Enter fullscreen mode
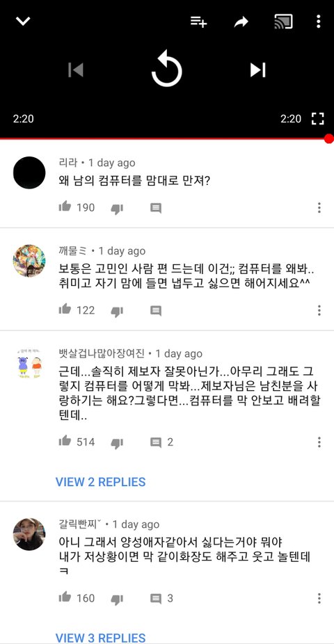The height and width of the screenshot is (644, 334). (317, 119)
